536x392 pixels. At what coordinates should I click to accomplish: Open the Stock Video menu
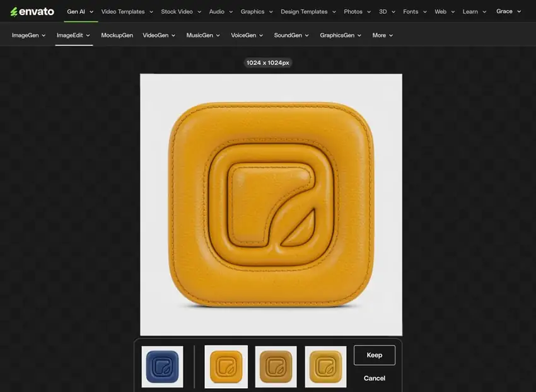point(177,11)
